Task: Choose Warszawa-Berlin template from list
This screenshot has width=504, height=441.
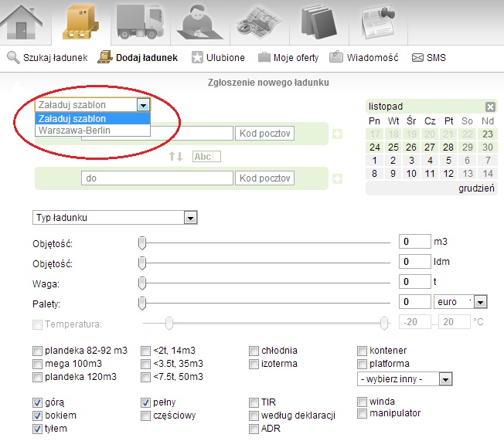Action: [x=93, y=131]
